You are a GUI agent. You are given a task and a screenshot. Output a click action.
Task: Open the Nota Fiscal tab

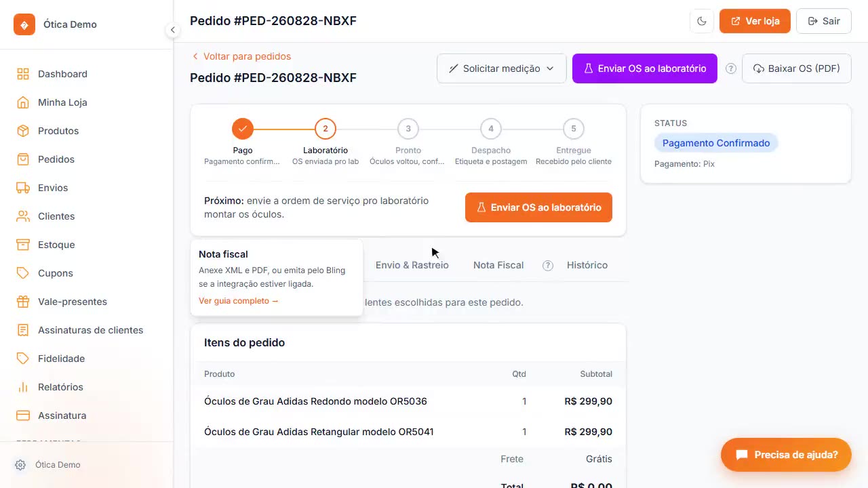pyautogui.click(x=498, y=265)
